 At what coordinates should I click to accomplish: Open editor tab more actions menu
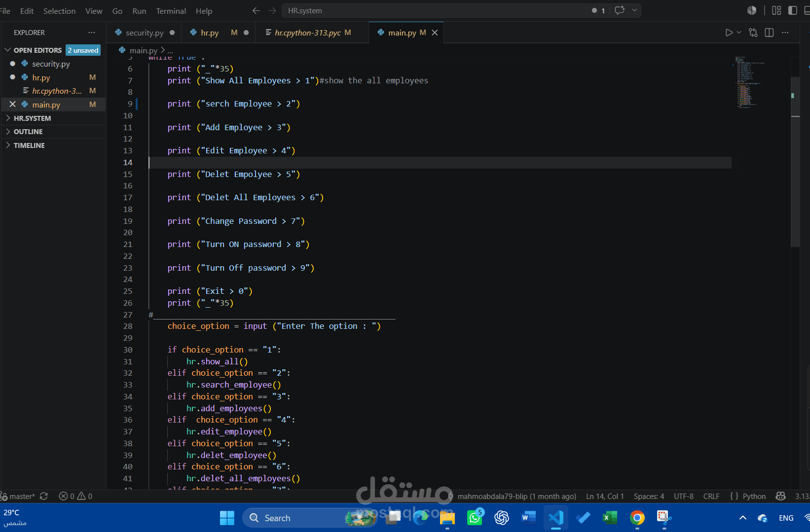(x=785, y=33)
